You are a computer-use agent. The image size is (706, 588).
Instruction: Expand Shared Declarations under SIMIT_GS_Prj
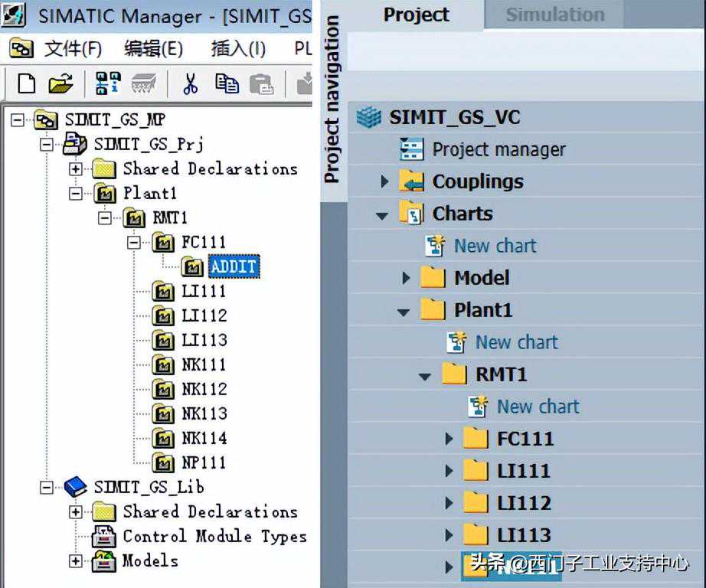coord(76,168)
